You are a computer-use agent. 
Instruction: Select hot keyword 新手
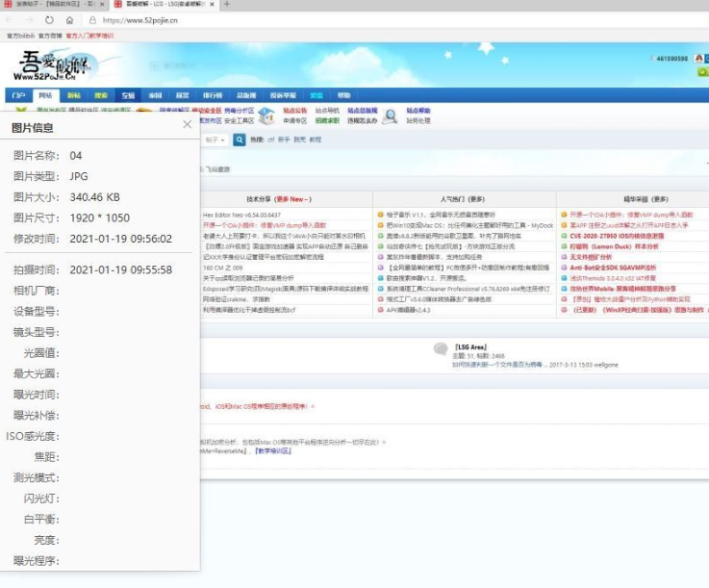pos(284,140)
